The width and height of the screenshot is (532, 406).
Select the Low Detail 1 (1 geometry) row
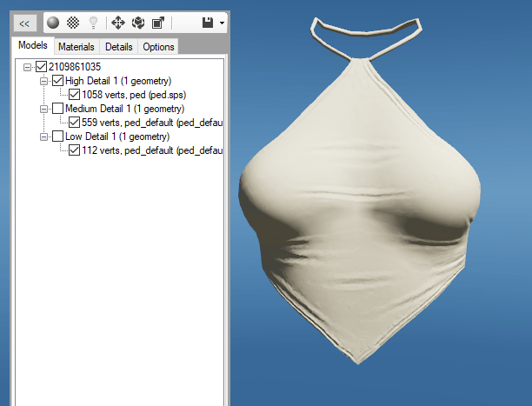coord(117,136)
